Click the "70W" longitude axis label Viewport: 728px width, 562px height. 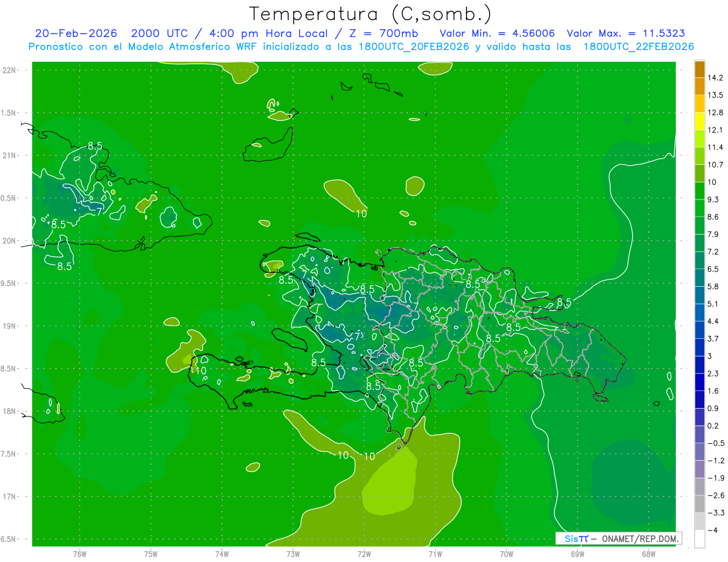tap(506, 554)
